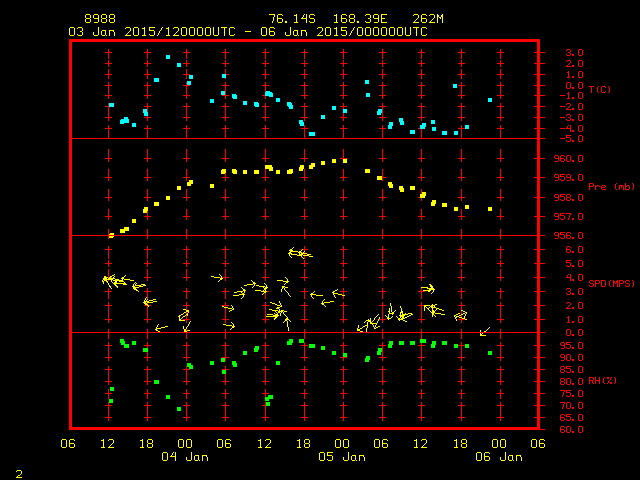
Task: Click end time "06 Jan 2015/000000UTC"
Action: point(344,32)
